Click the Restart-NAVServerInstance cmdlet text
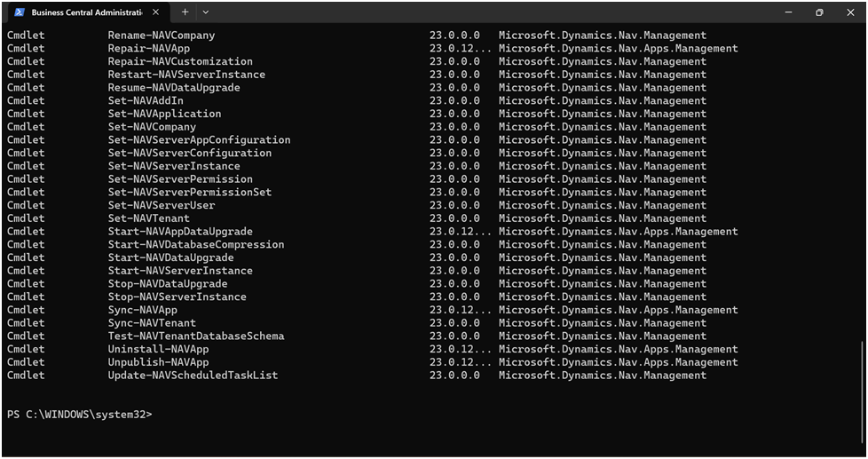The width and height of the screenshot is (868, 459). [186, 75]
